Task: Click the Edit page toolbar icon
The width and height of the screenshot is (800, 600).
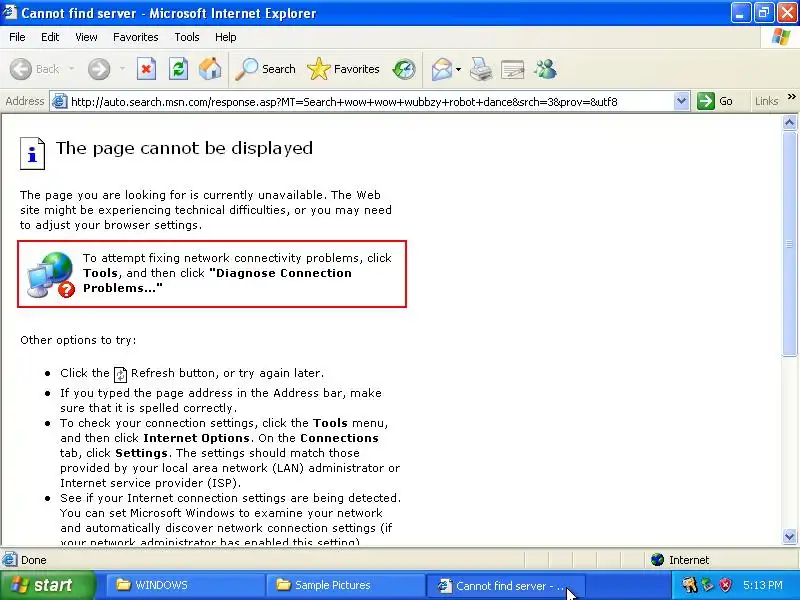Action: [x=513, y=69]
